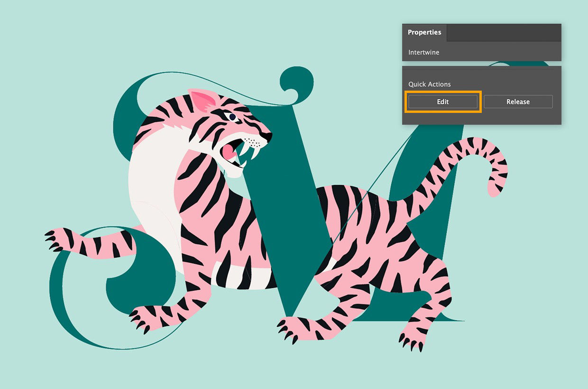Click the Edit quick action button
588x389 pixels.
[442, 102]
